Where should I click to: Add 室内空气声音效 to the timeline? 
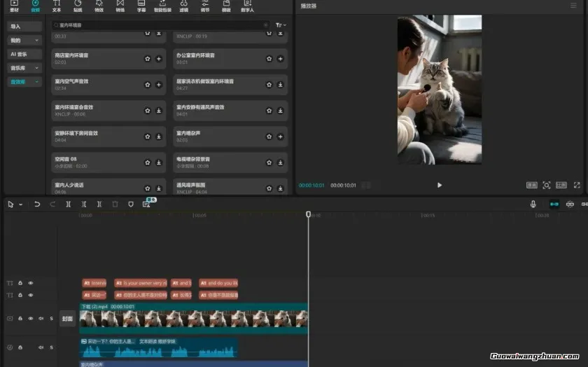pyautogui.click(x=159, y=85)
